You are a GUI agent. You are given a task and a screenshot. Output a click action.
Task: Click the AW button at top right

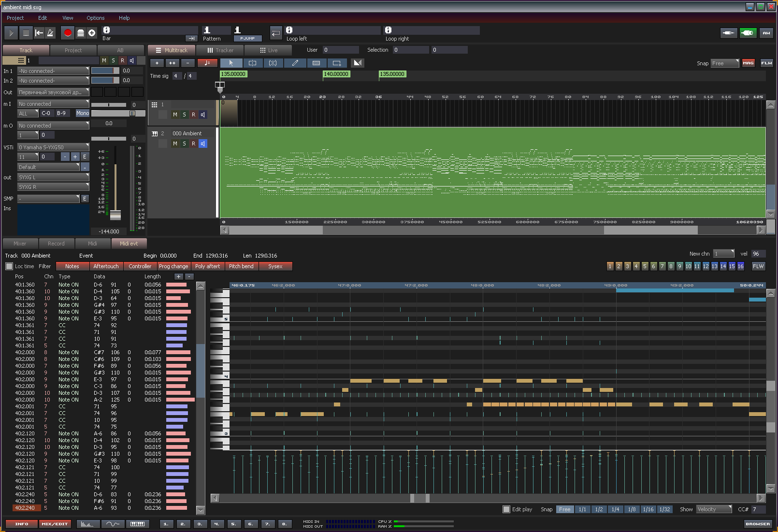766,33
